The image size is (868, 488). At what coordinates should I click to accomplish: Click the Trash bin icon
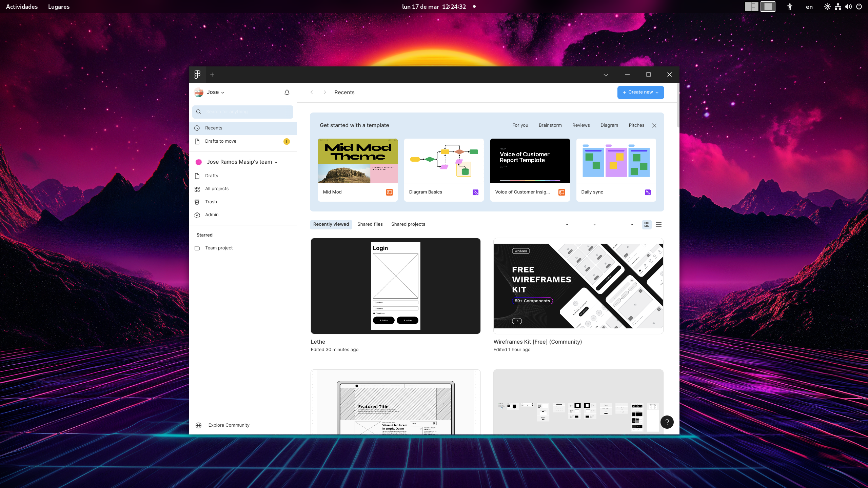pos(197,202)
